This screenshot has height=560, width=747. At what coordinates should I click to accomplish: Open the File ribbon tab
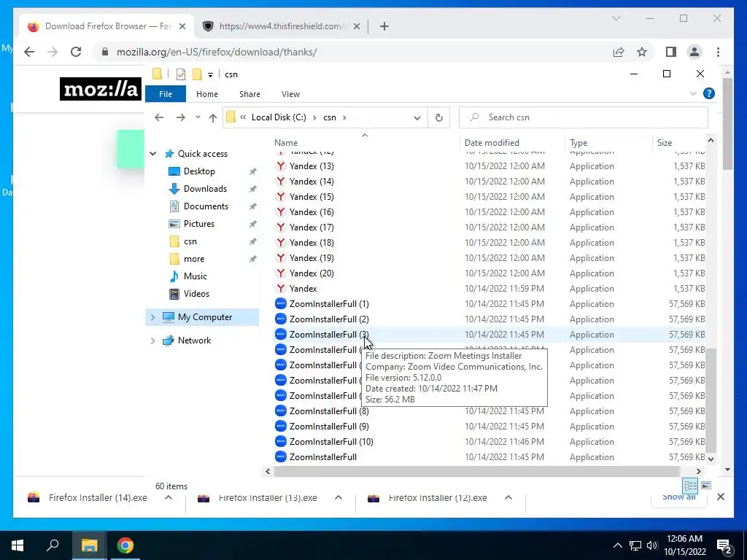[166, 94]
